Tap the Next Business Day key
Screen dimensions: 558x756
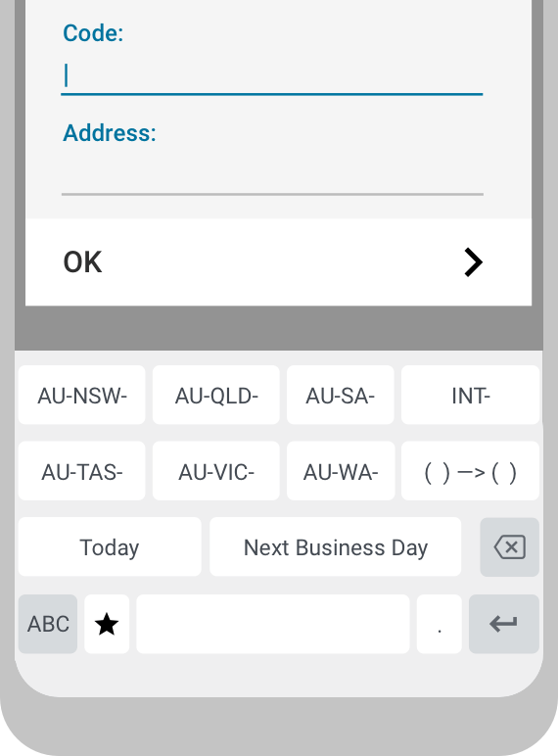(x=336, y=546)
